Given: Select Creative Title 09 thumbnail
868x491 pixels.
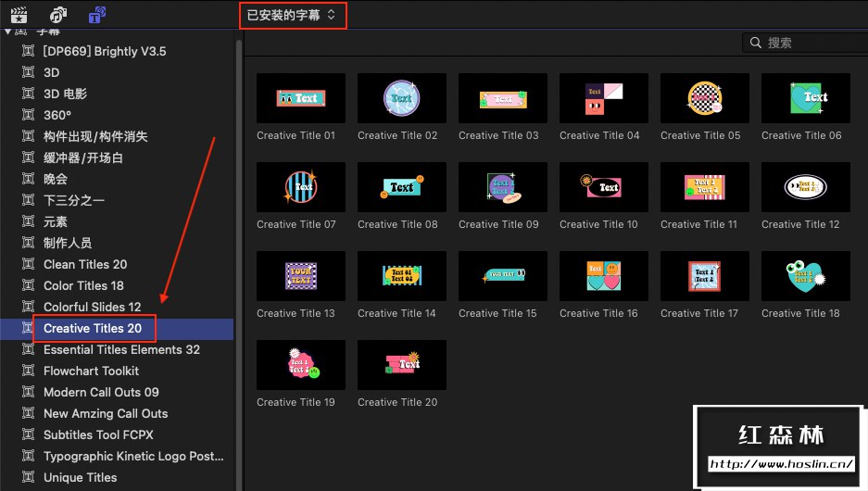Looking at the screenshot, I should (x=503, y=187).
